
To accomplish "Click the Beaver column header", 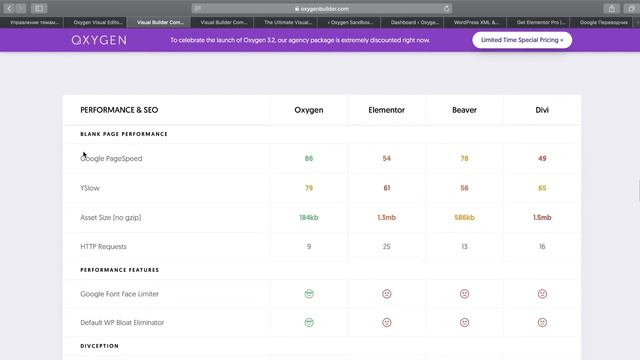I will click(x=464, y=110).
